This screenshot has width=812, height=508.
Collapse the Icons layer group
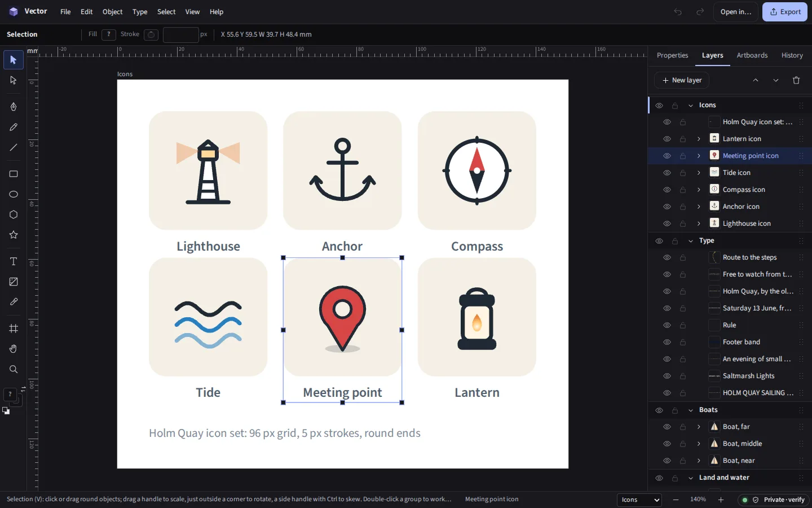tap(691, 106)
